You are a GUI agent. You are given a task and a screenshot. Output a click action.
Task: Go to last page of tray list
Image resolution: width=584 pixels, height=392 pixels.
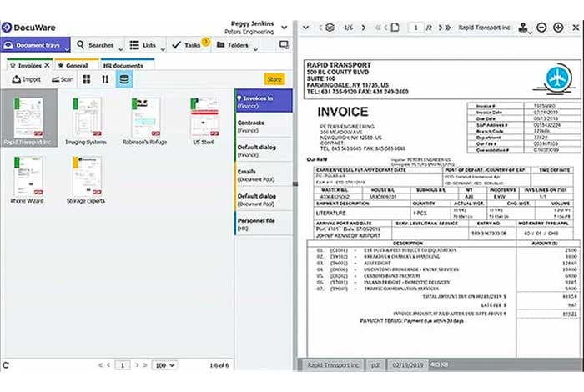coord(145,365)
